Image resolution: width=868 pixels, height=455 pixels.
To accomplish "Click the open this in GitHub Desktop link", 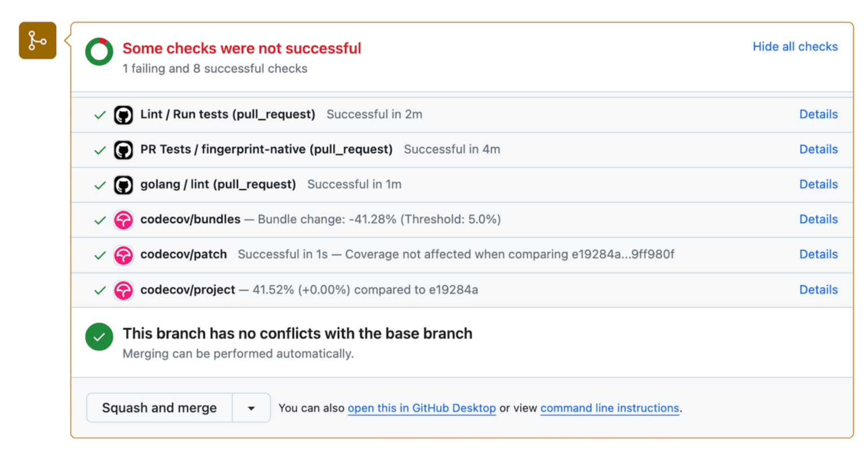I will coord(422,408).
